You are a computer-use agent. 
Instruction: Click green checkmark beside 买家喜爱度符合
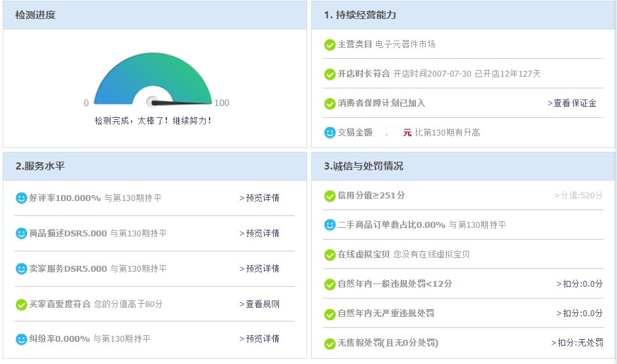point(22,304)
